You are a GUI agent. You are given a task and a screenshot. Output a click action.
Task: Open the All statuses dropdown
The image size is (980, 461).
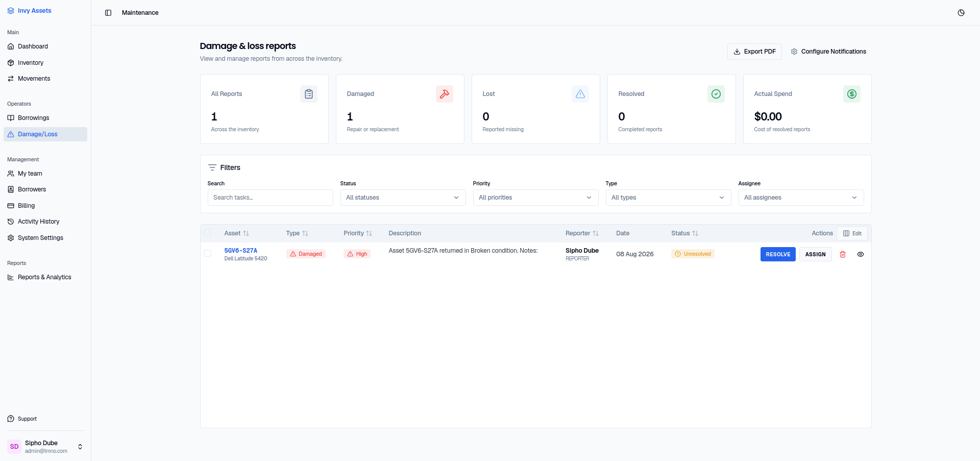click(x=403, y=198)
